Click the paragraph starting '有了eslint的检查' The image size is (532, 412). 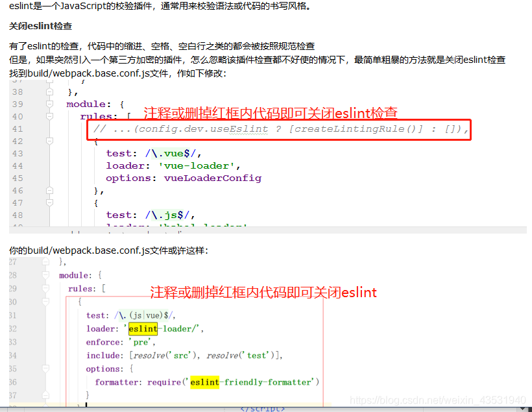[x=162, y=46]
